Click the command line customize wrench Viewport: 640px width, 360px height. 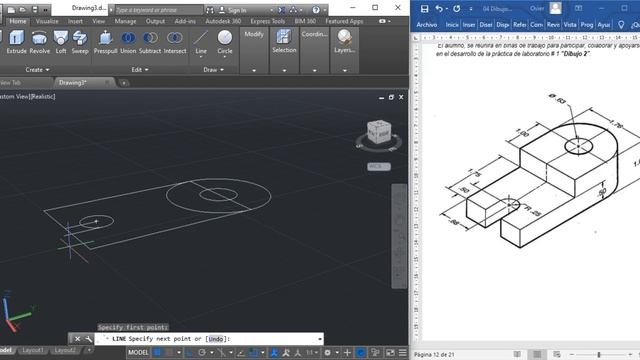pos(89,339)
